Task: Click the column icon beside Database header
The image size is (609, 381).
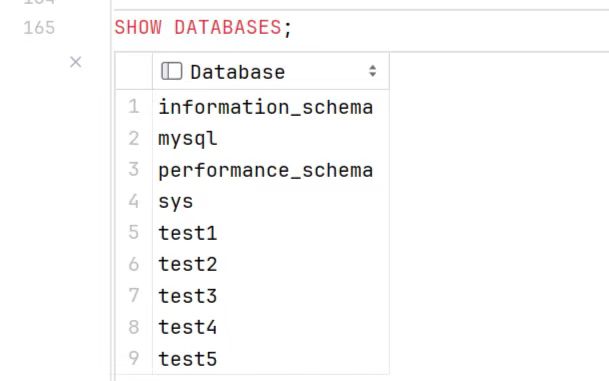Action: (172, 71)
